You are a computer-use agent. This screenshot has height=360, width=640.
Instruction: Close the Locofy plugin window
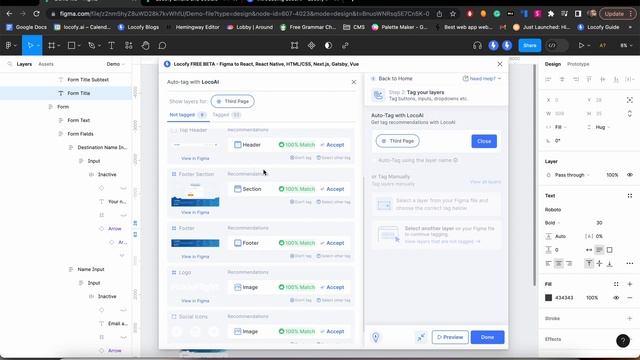coord(500,64)
